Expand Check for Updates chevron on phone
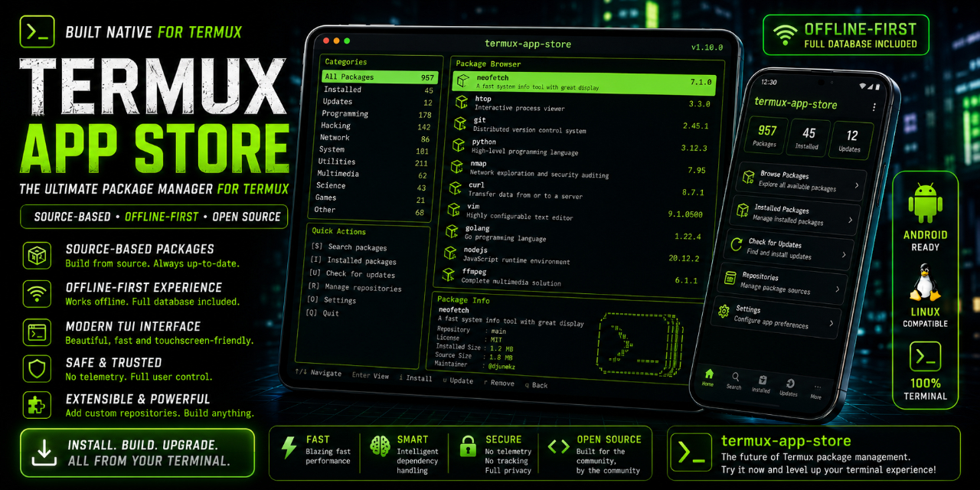The height and width of the screenshot is (490, 980). (844, 255)
